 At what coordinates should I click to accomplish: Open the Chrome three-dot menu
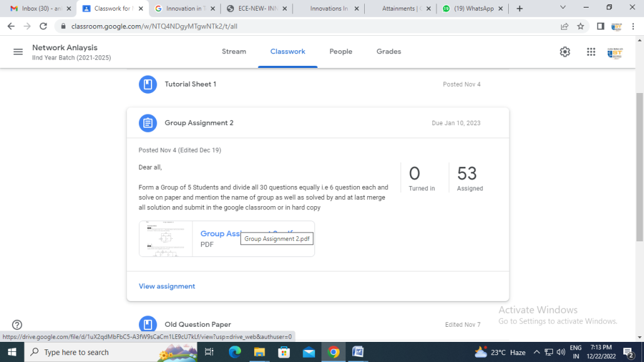coord(633,26)
